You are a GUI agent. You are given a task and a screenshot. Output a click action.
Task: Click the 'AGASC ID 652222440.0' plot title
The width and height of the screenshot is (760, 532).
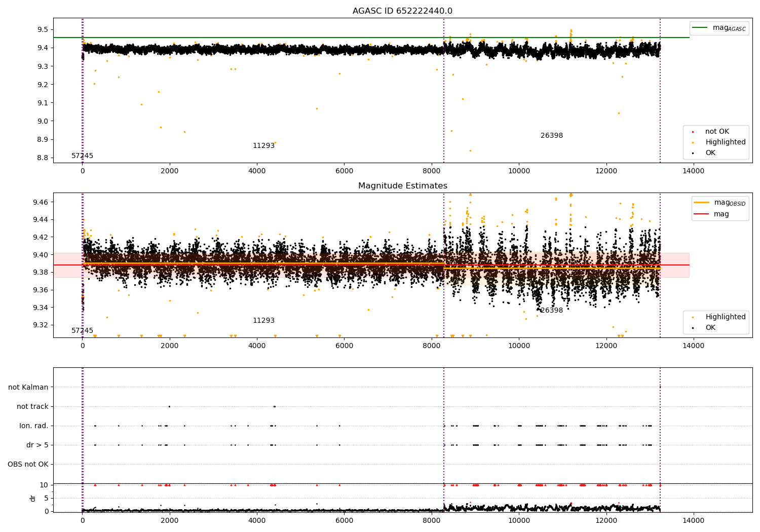pyautogui.click(x=403, y=11)
